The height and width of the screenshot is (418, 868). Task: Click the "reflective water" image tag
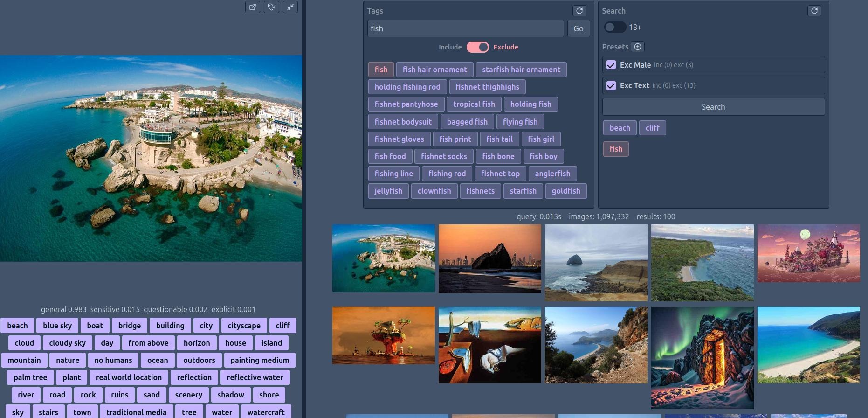[255, 377]
